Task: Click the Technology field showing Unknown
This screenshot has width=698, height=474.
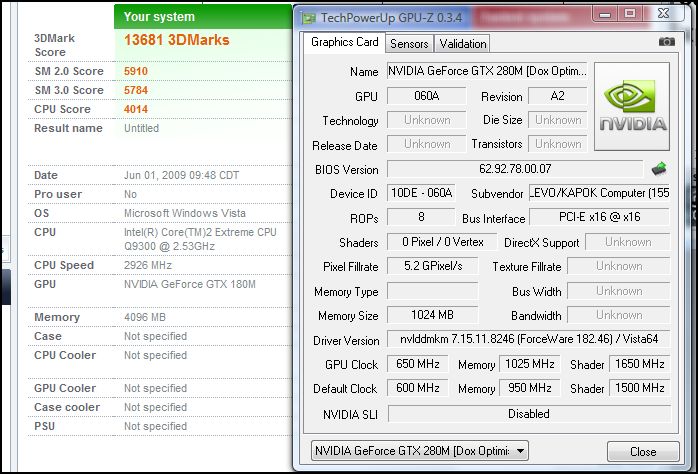Action: [426, 120]
